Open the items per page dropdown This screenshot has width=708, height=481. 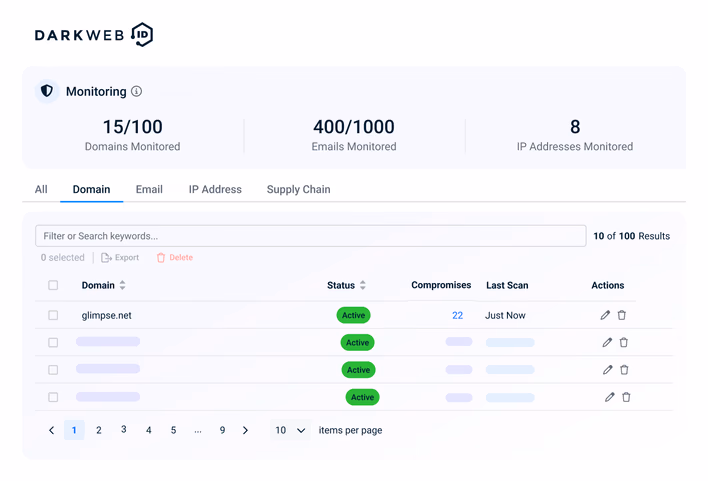[x=290, y=430]
